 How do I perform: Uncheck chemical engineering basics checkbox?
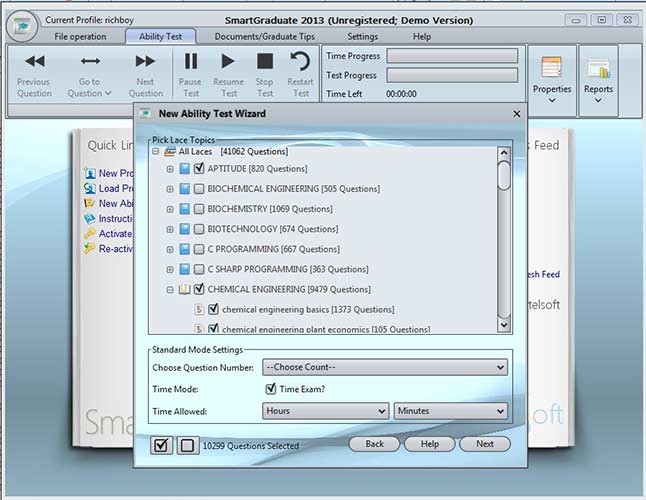pos(213,309)
